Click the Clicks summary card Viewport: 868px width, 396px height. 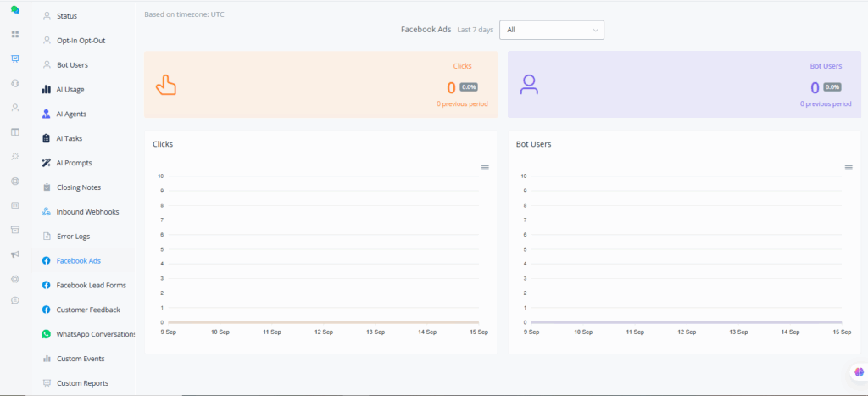(x=320, y=84)
